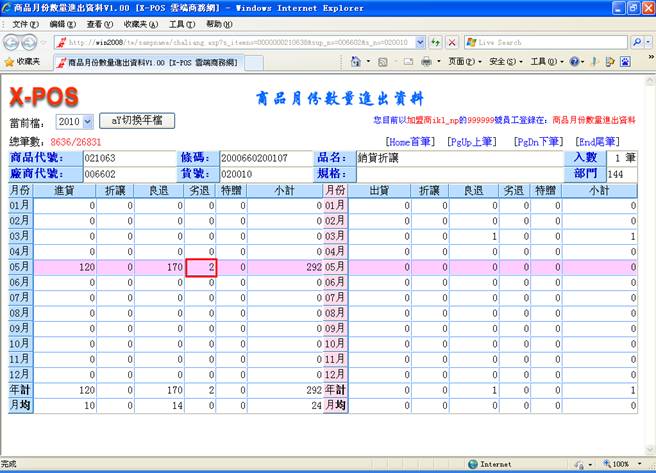Go to next record via PgDn下筆 link
The height and width of the screenshot is (473, 656).
pyautogui.click(x=541, y=142)
